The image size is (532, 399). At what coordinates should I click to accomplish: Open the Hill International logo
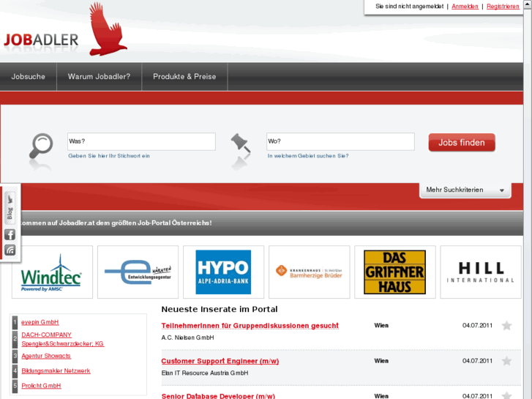pyautogui.click(x=481, y=272)
